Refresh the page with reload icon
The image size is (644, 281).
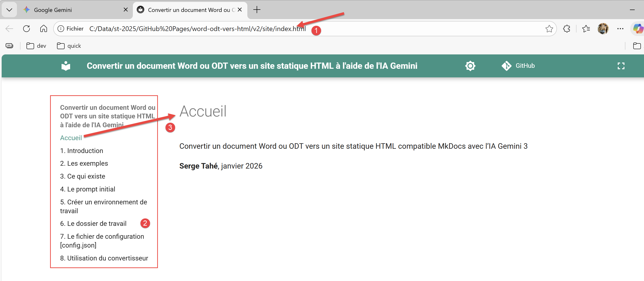[x=26, y=29]
